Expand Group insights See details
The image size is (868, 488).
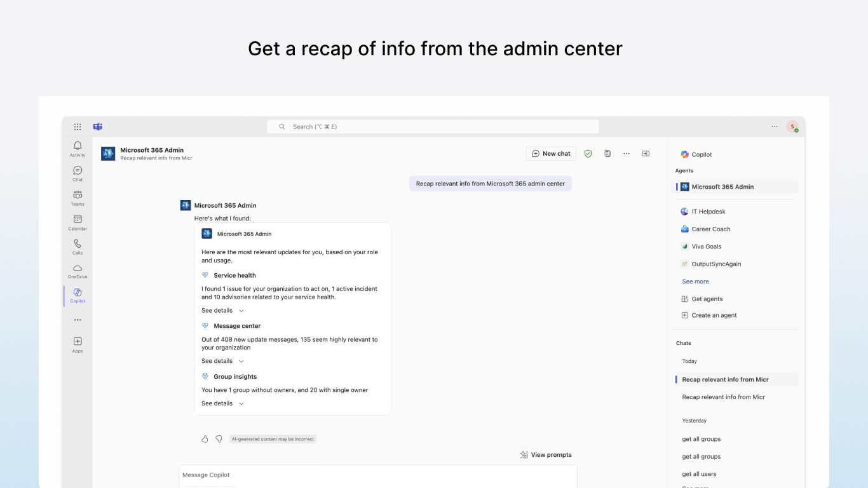(x=223, y=403)
